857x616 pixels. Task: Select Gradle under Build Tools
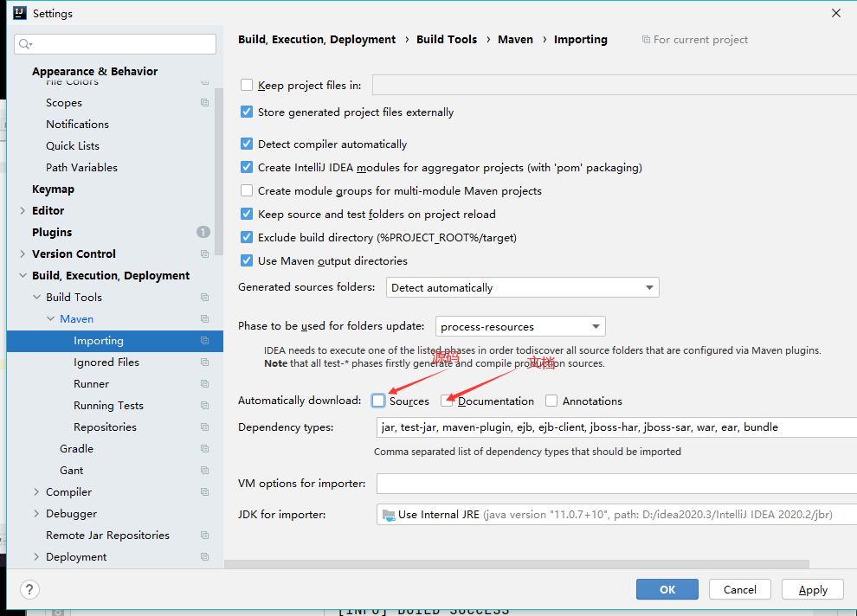[x=76, y=449]
